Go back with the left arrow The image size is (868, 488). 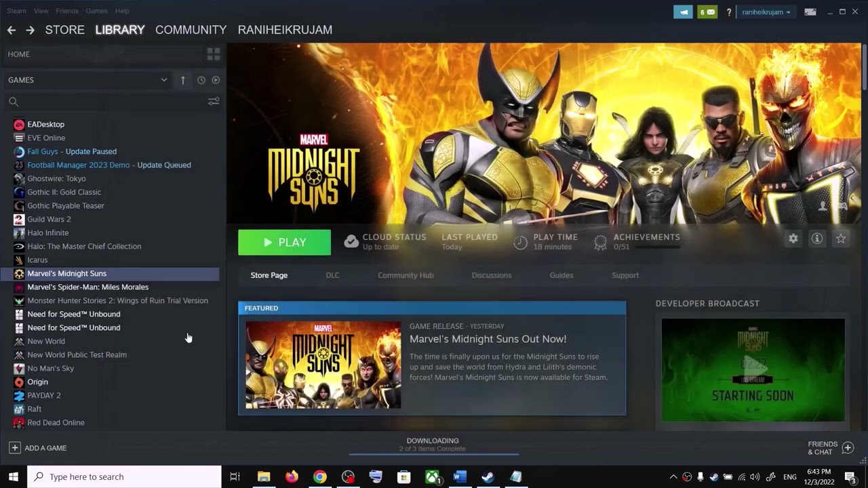tap(11, 30)
